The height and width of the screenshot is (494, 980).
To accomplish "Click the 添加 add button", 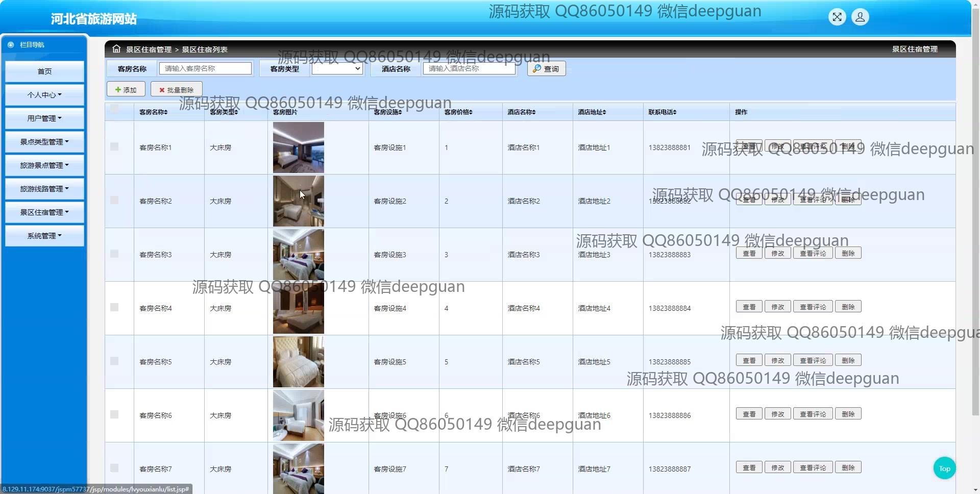I will pyautogui.click(x=126, y=90).
